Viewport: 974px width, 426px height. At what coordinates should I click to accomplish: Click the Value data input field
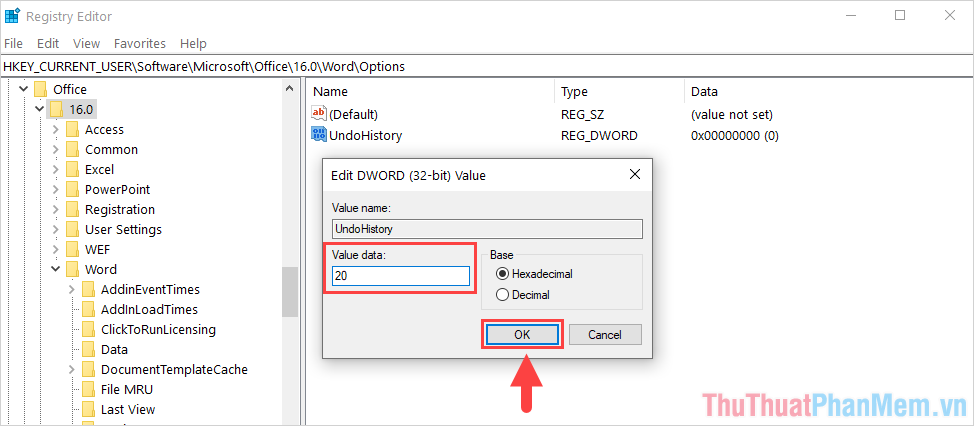[401, 276]
